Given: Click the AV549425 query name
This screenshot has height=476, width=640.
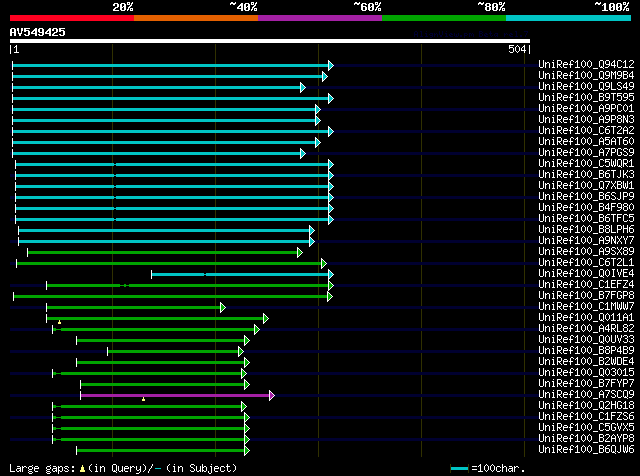Looking at the screenshot, I should (x=38, y=33).
